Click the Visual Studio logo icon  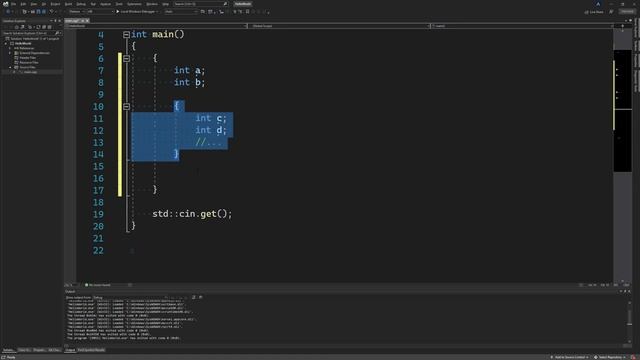click(5, 4)
